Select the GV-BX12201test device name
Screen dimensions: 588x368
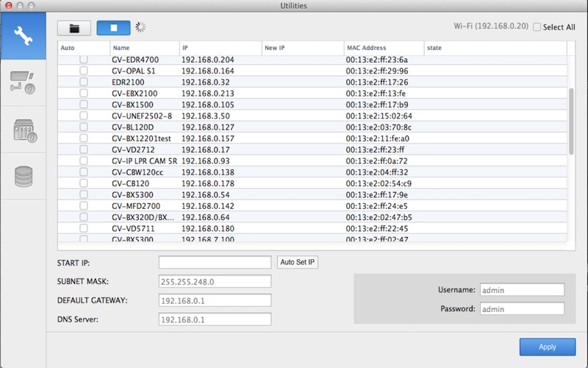141,138
